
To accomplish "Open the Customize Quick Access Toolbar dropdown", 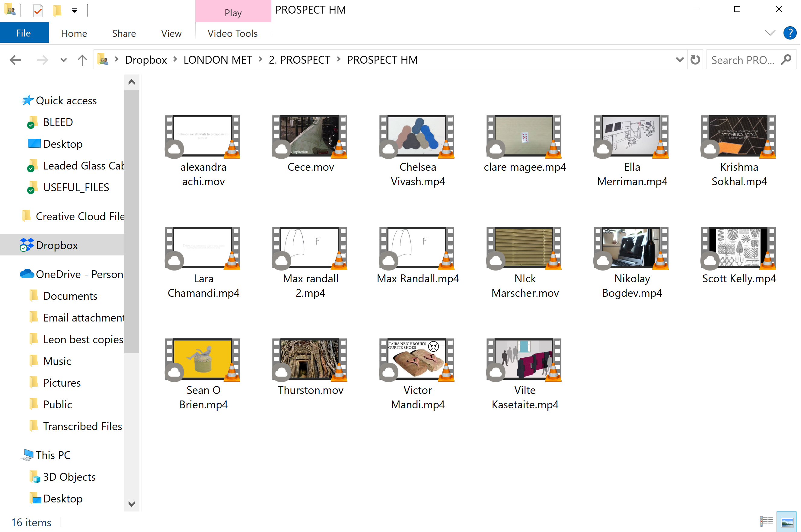I will (74, 11).
